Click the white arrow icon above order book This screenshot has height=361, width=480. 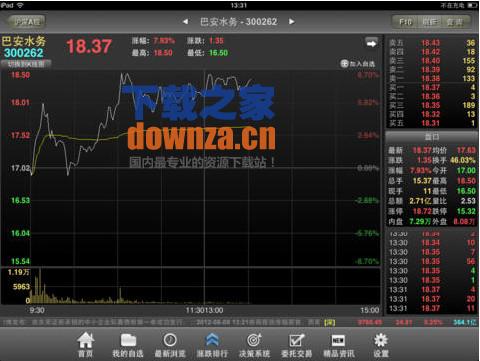[371, 43]
